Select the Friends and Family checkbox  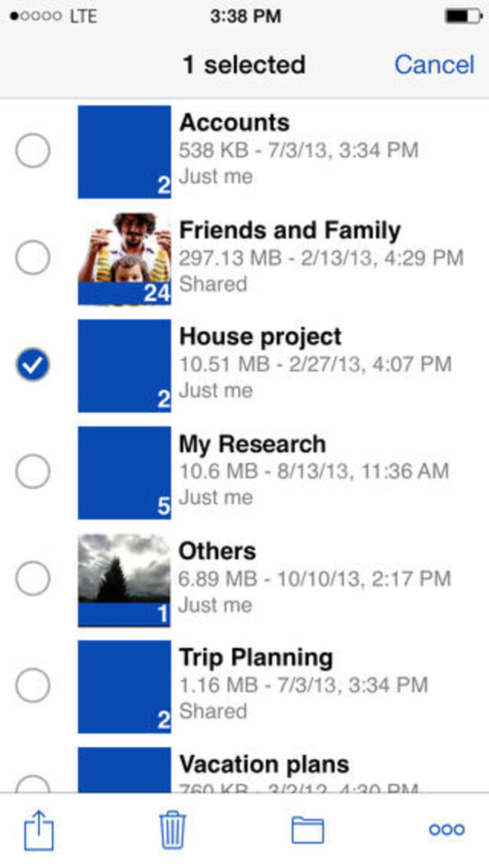(33, 257)
